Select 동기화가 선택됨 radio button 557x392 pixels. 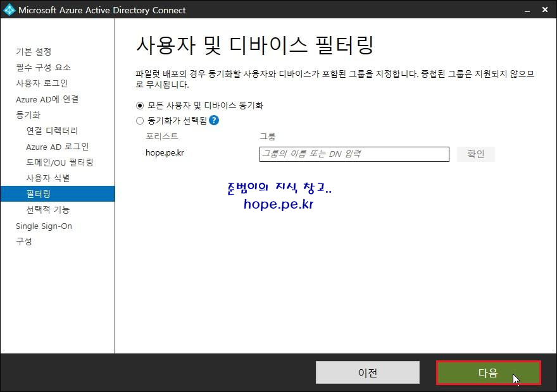pos(140,121)
